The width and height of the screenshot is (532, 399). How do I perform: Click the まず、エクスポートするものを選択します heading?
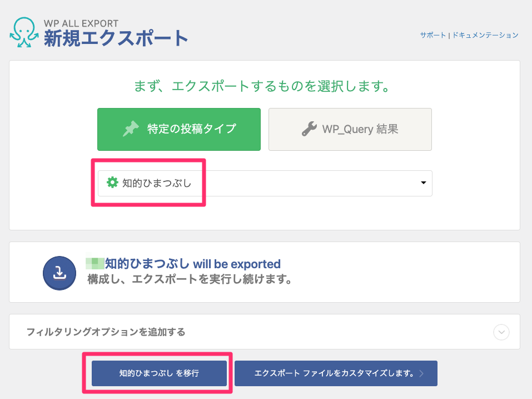[262, 86]
